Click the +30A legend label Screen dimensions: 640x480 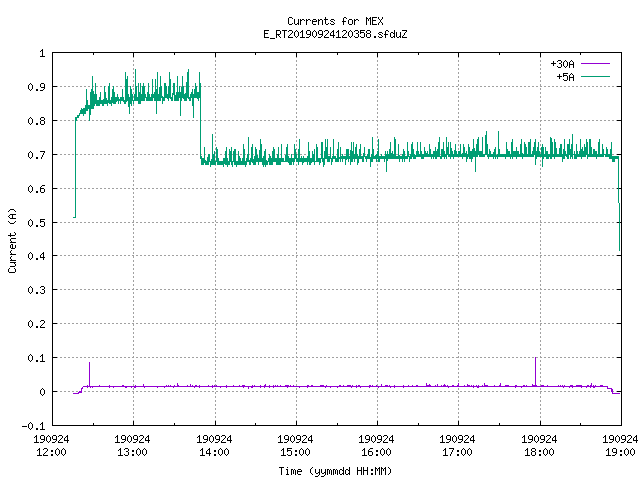[x=562, y=64]
